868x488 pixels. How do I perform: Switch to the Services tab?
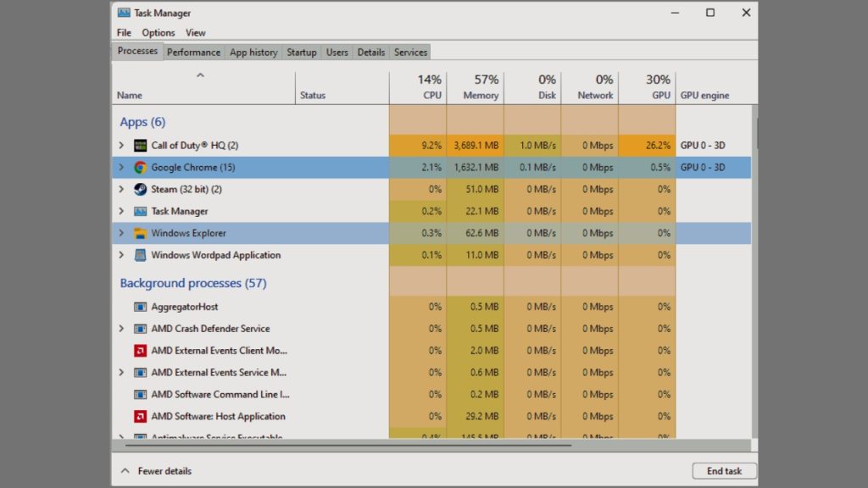click(x=411, y=52)
